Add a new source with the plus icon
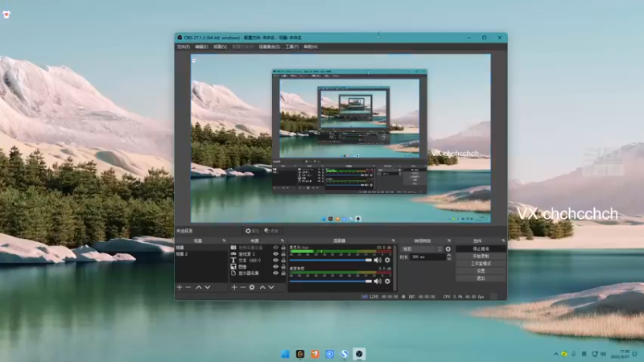The height and width of the screenshot is (362, 644). pos(234,287)
